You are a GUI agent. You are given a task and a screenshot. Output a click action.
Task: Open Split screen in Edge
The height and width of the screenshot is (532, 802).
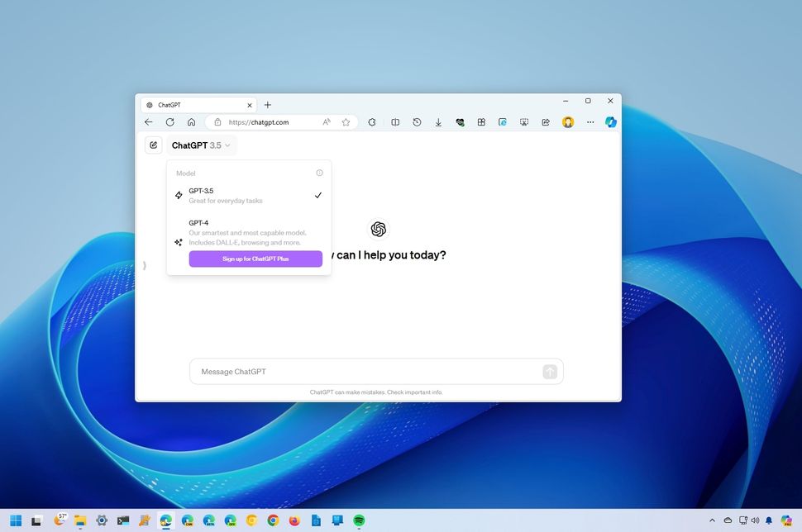(395, 122)
